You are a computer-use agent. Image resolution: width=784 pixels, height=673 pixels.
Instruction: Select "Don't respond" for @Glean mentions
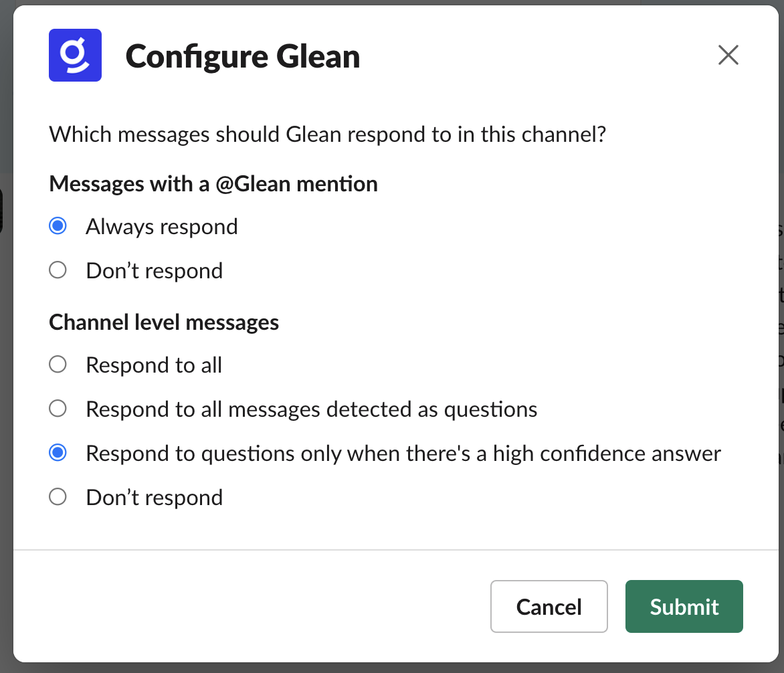click(x=58, y=270)
